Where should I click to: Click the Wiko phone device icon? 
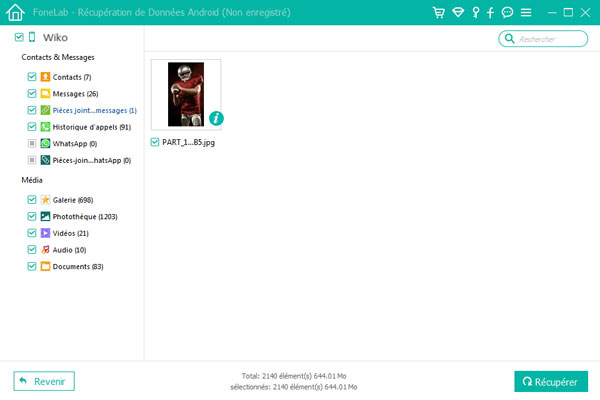[x=32, y=37]
